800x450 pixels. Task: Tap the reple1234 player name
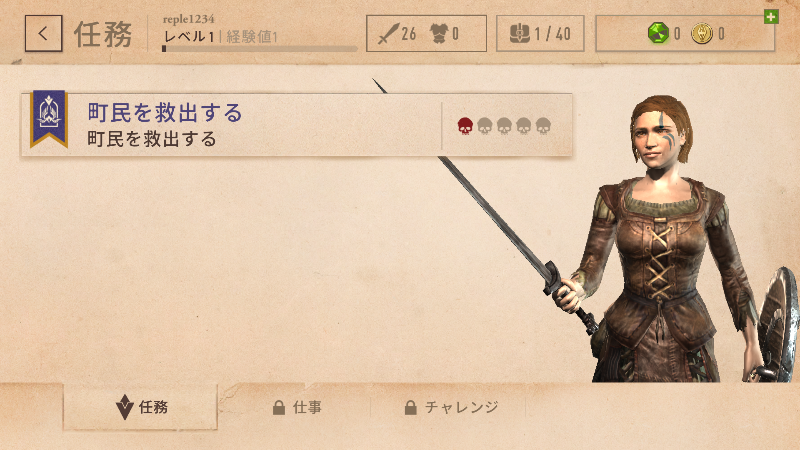coord(188,19)
